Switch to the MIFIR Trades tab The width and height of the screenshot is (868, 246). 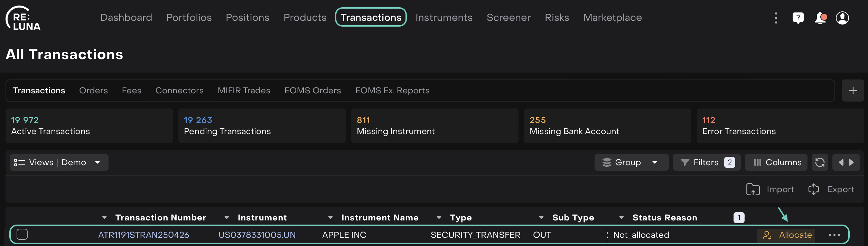pyautogui.click(x=244, y=91)
